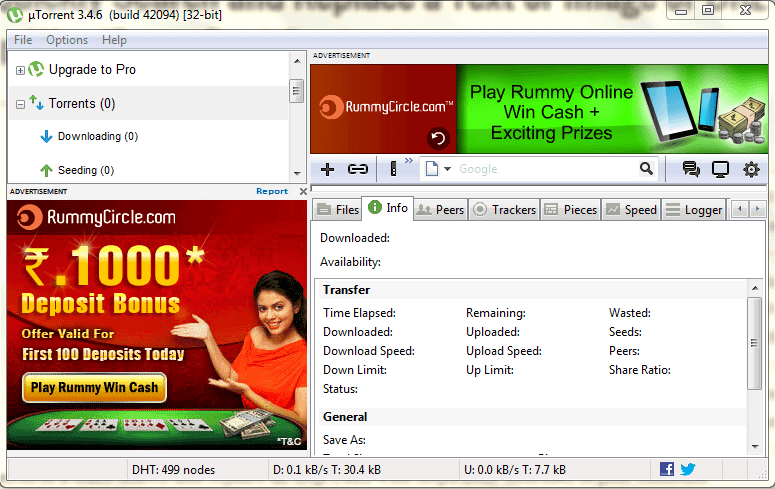775x489 pixels.
Task: Expand the Upgrade to Pro tree node
Action: [20, 71]
